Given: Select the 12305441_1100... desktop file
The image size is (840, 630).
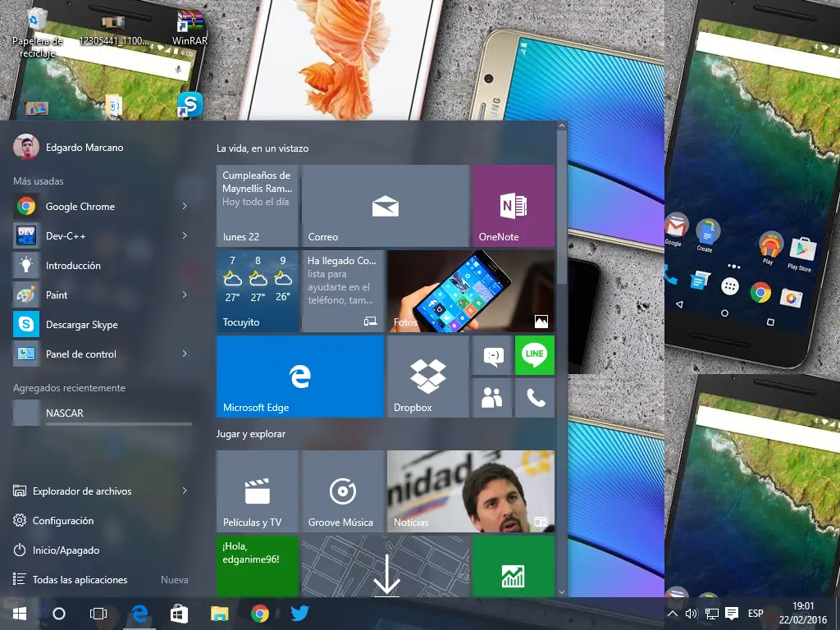Looking at the screenshot, I should coord(113,30).
